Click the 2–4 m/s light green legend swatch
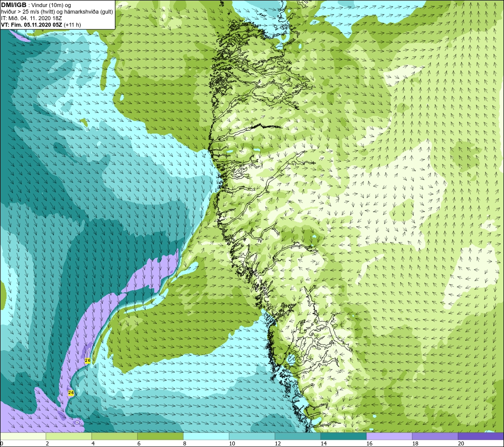 click(x=69, y=436)
